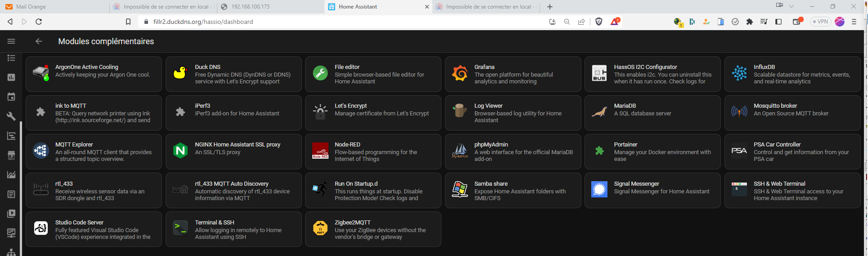The height and width of the screenshot is (256, 868).
Task: Click the Mosquitto broker antenna icon
Action: pyautogui.click(x=739, y=112)
